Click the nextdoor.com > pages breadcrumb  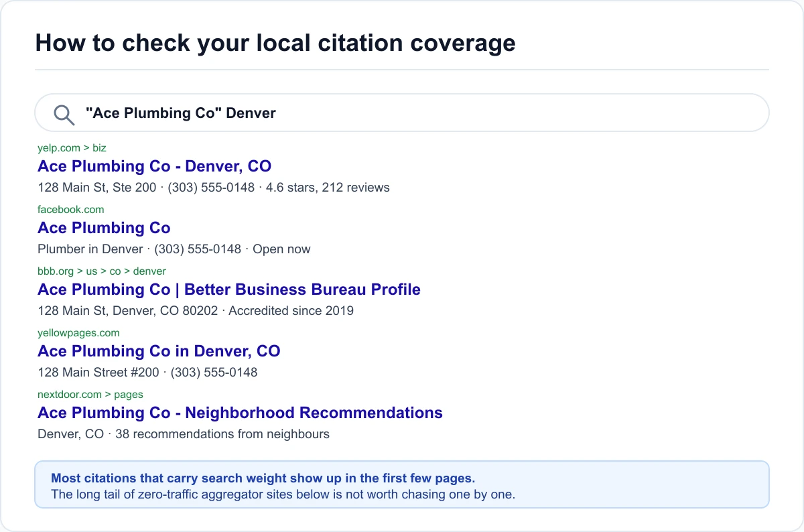coord(90,395)
